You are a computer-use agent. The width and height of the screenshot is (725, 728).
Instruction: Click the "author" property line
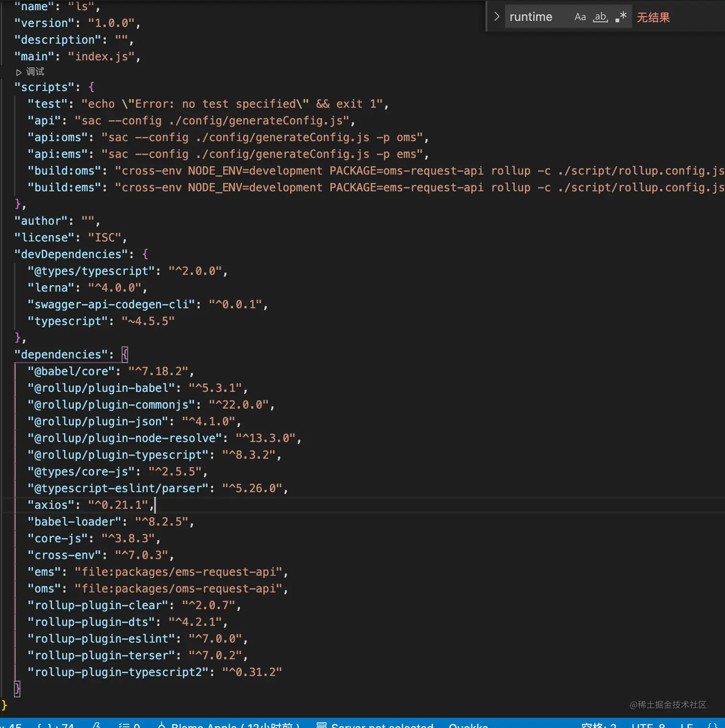(x=57, y=221)
